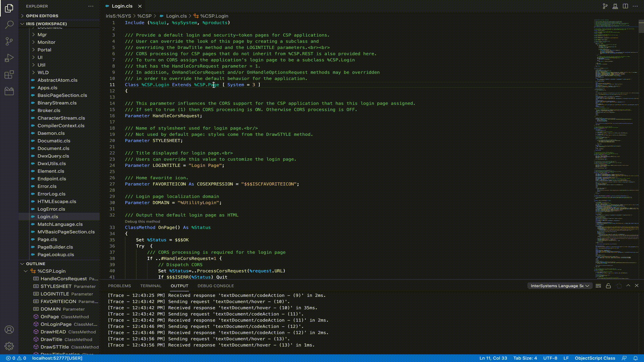This screenshot has height=362, width=644.
Task: Collapse the OUTLINE section
Action: (x=35, y=264)
